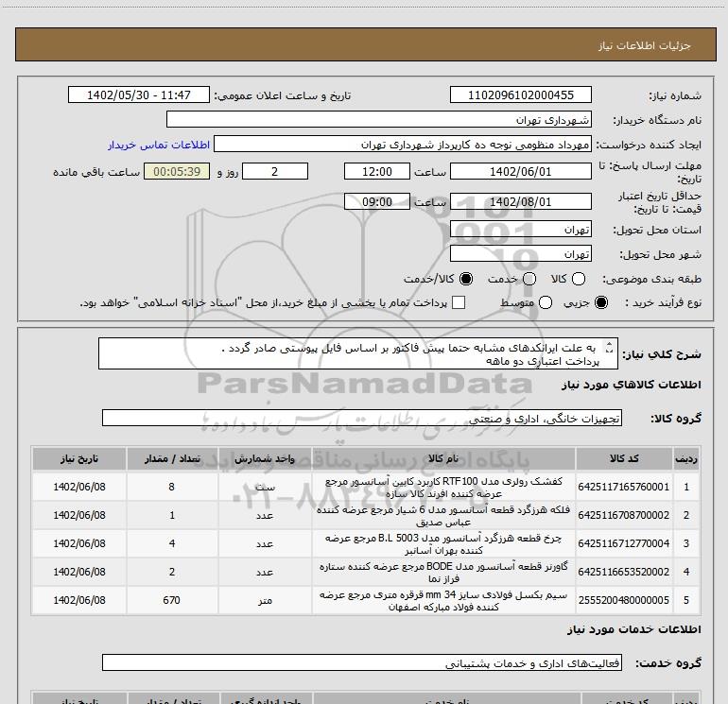Click the 6-groove idler pulley item name
Viewport: 728px width, 704px height.
tap(443, 516)
